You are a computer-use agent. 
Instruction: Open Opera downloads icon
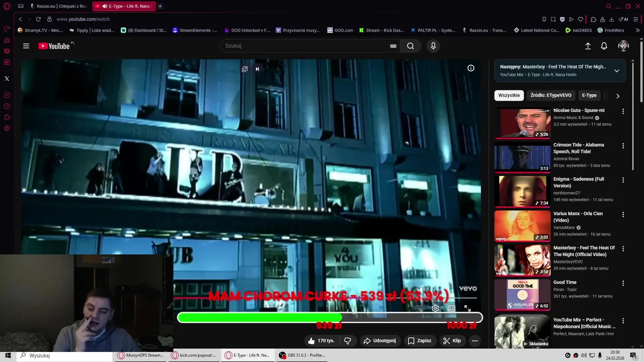point(611,19)
